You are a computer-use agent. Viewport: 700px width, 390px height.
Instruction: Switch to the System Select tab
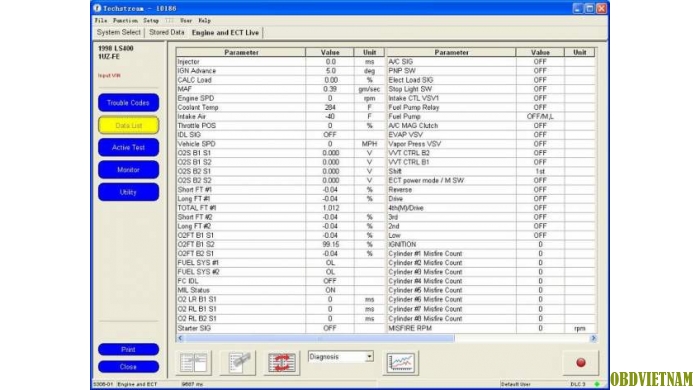pos(118,33)
